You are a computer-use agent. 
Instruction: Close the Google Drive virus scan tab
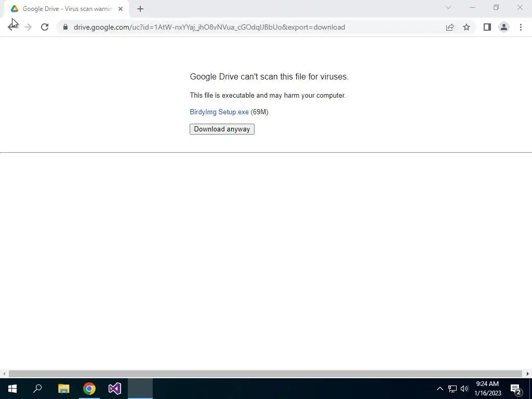(x=121, y=9)
